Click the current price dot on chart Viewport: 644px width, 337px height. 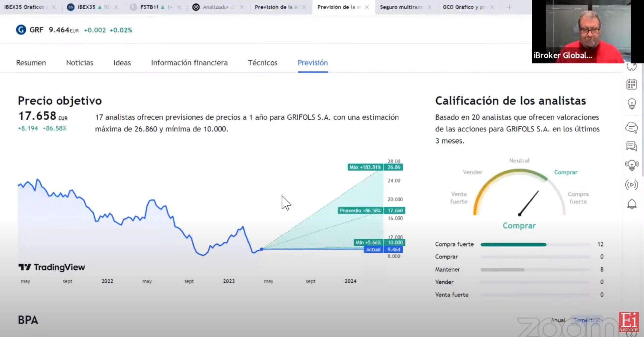coord(262,249)
